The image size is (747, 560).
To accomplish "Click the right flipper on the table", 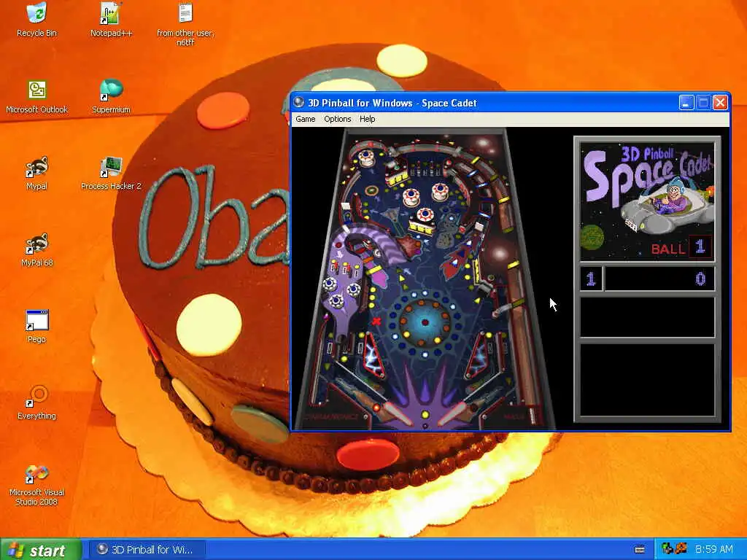I will pos(452,414).
